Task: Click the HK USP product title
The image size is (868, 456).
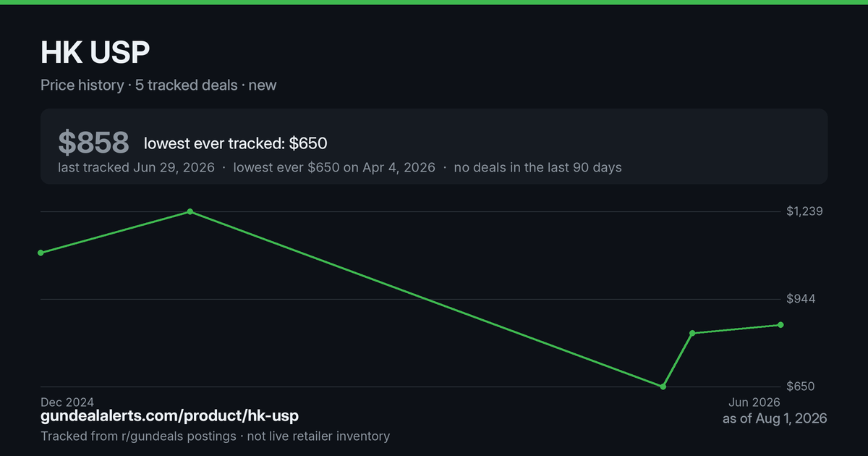Action: [x=95, y=54]
